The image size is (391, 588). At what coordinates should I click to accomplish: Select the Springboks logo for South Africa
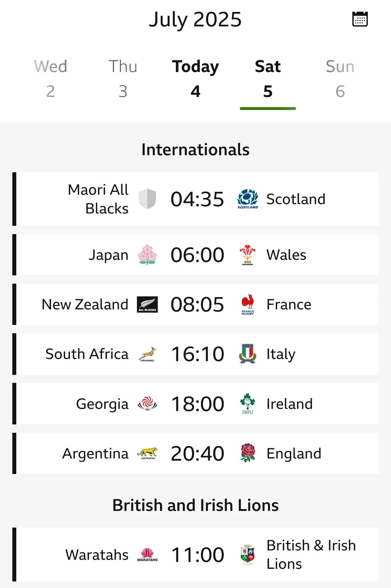[x=148, y=354]
